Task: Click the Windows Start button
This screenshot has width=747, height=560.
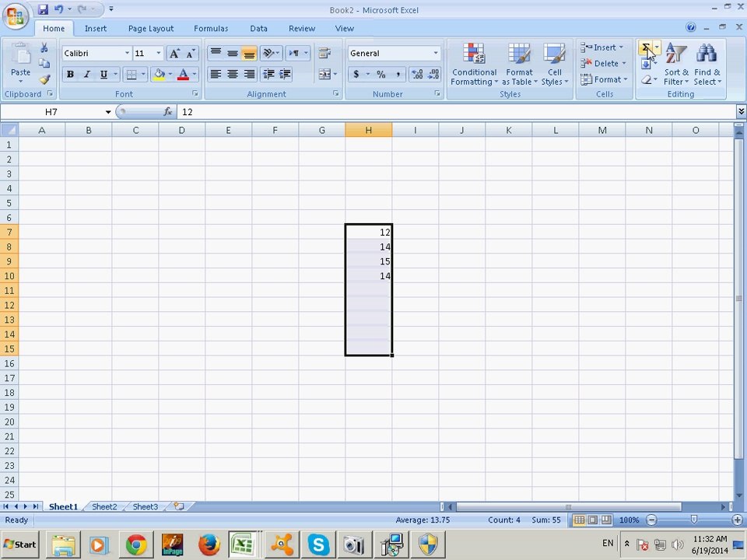Action: 20,544
